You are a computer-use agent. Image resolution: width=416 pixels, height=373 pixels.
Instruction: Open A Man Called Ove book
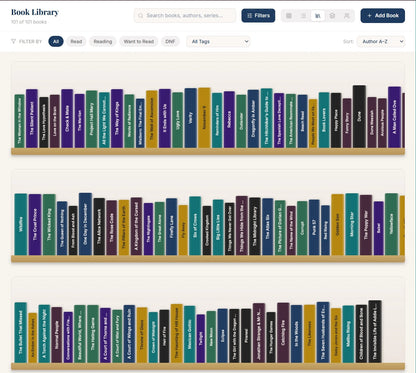click(x=394, y=117)
